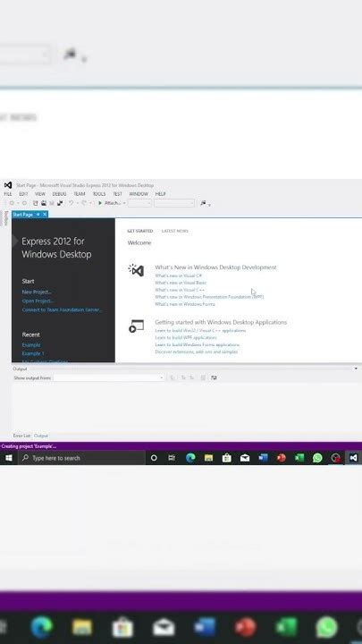Open the solution configurations combo box
Image resolution: width=362 pixels, height=644 pixels.
coord(139,203)
